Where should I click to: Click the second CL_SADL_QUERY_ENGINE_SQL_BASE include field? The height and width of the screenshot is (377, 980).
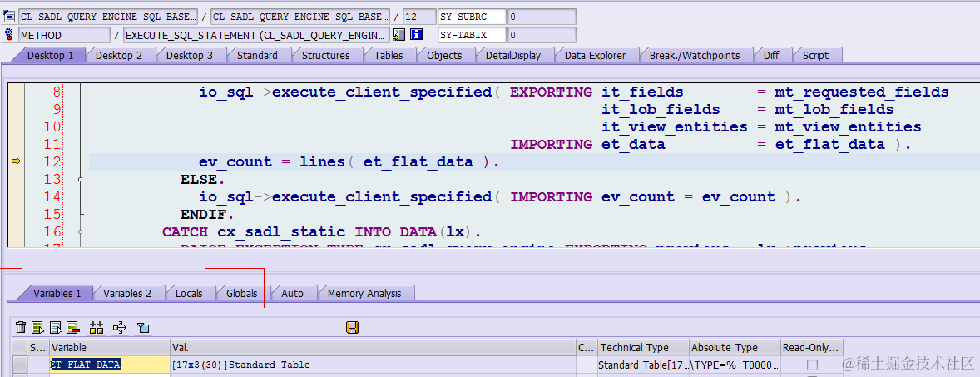[300, 17]
